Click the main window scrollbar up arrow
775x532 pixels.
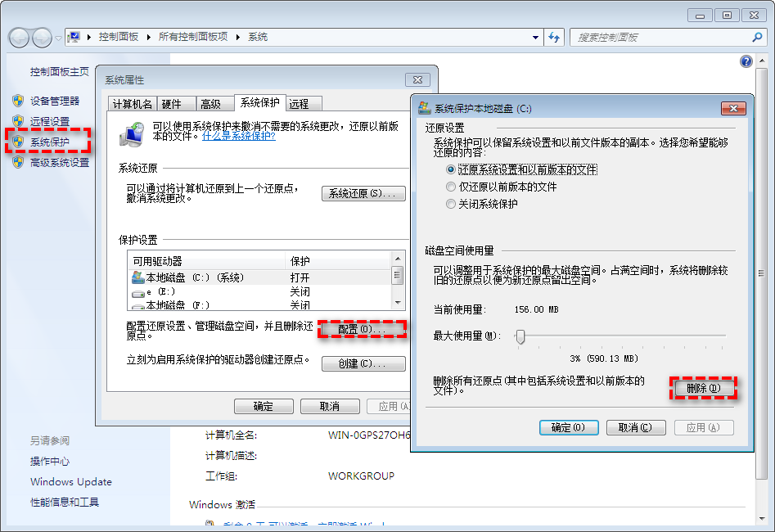point(761,61)
